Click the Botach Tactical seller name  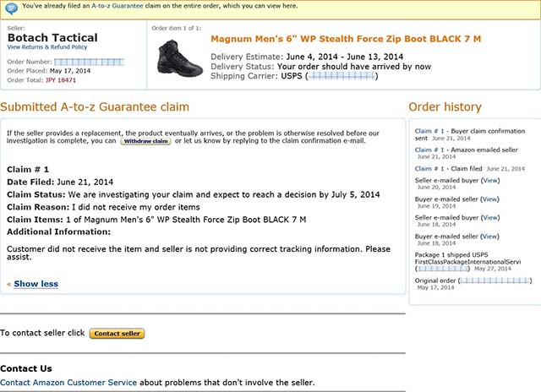pyautogui.click(x=52, y=37)
